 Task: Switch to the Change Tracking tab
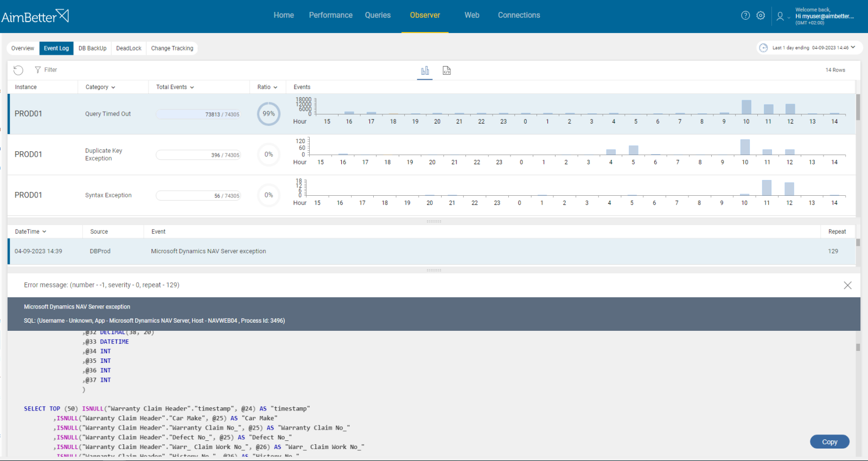(172, 48)
